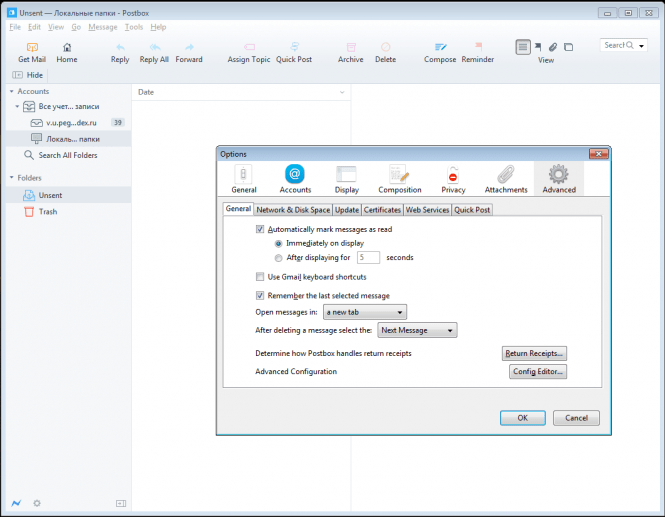Open the View menu
Image resolution: width=665 pixels, height=517 pixels.
point(56,27)
